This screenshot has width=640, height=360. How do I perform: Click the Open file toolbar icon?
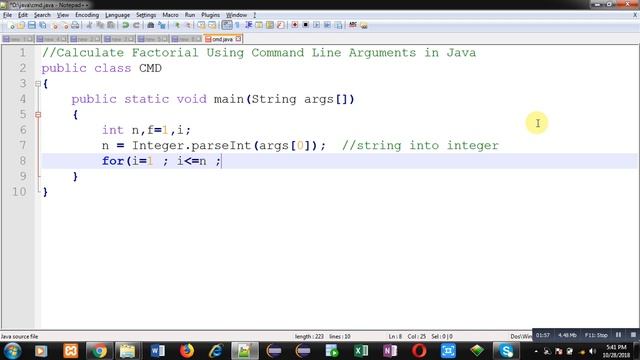(21, 25)
